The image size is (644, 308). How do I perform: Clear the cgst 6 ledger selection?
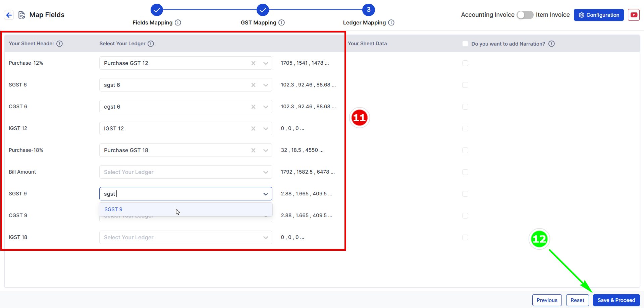tap(254, 107)
